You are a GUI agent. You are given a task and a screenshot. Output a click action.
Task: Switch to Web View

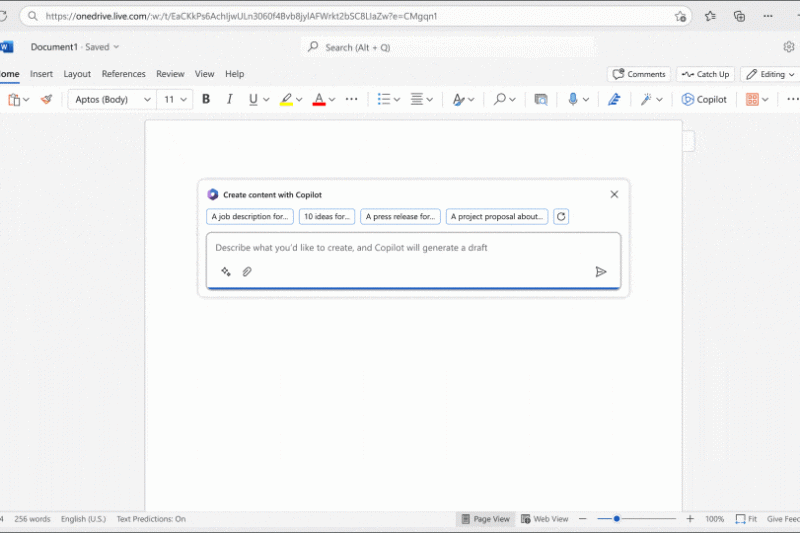[x=544, y=519]
